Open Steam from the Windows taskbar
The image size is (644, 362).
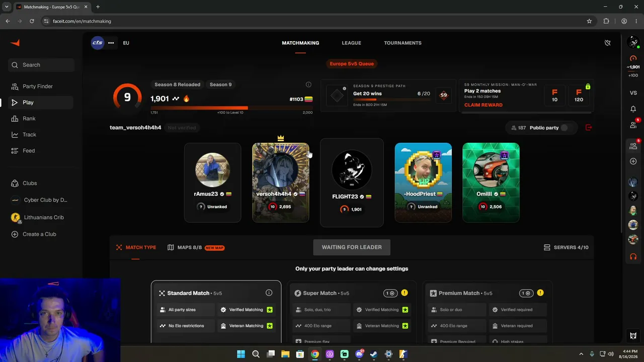374,354
